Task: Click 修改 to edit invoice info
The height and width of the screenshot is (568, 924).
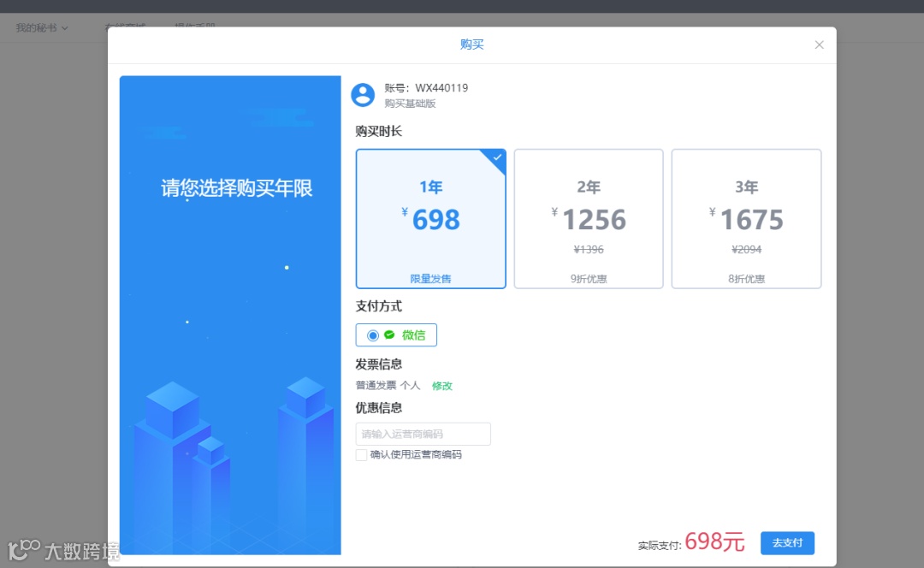Action: [442, 386]
